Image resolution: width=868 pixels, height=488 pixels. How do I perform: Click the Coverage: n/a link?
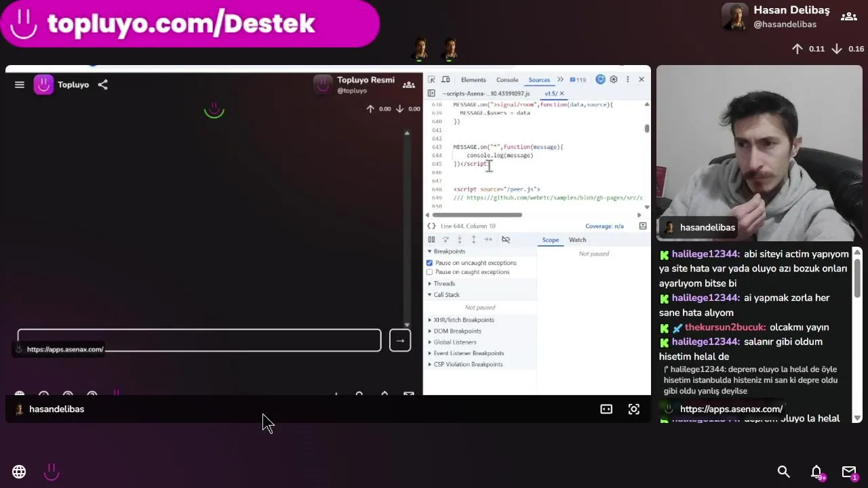[604, 226]
